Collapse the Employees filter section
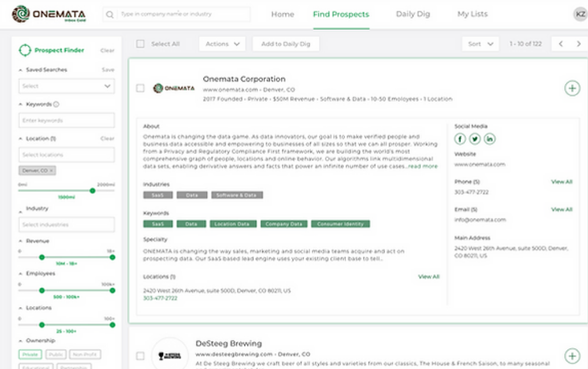Viewport: 588px width, 369px height. pyautogui.click(x=21, y=274)
